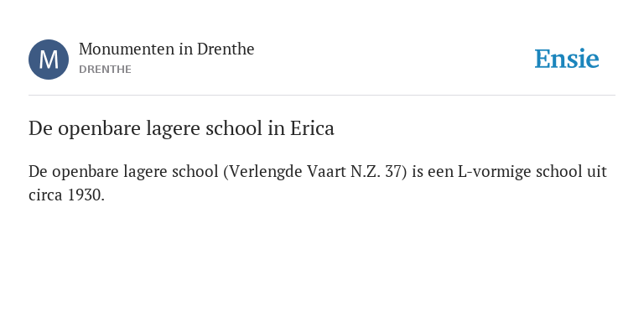644x322 pixels.
Task: Select the DRENTHE category label
Action: click(x=105, y=70)
